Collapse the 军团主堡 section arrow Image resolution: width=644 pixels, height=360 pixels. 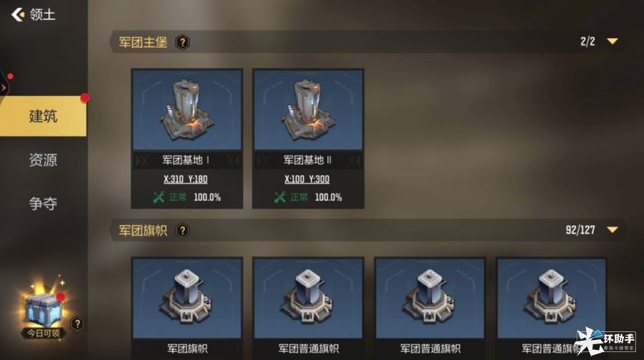point(612,42)
